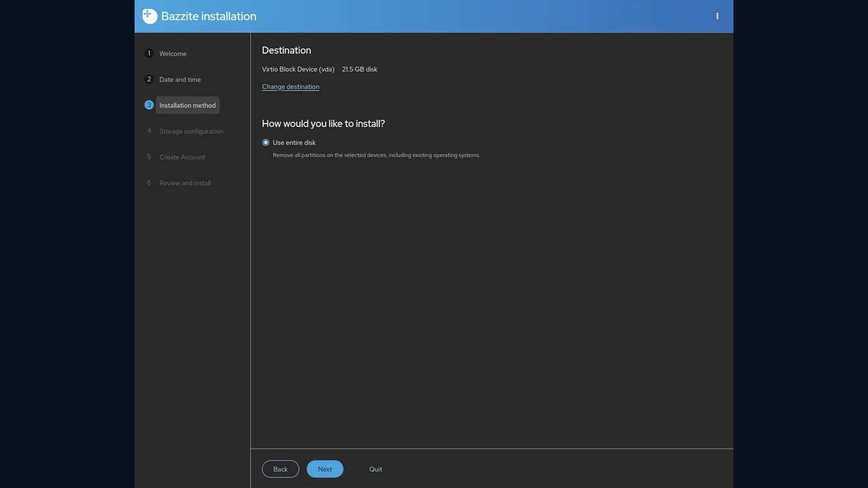Image resolution: width=868 pixels, height=488 pixels.
Task: Click the Bazzite installation title
Action: click(x=209, y=16)
